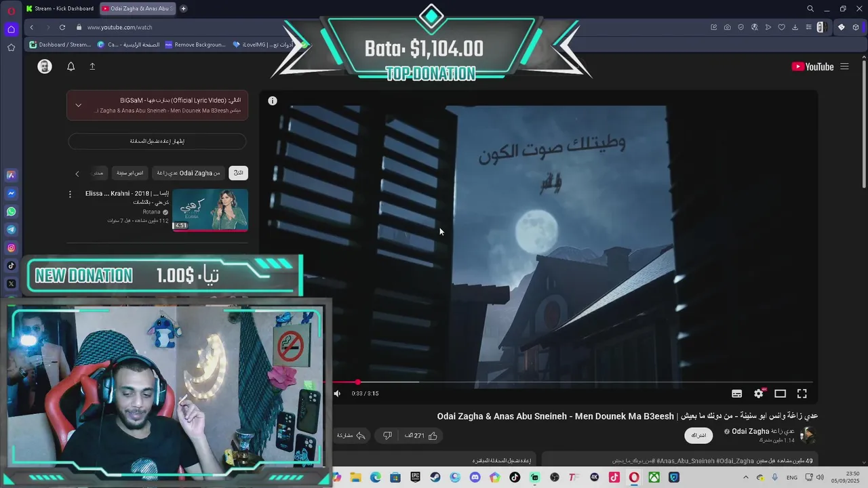This screenshot has width=868, height=488.
Task: Open iLoveIMG bookmark
Action: (x=262, y=45)
